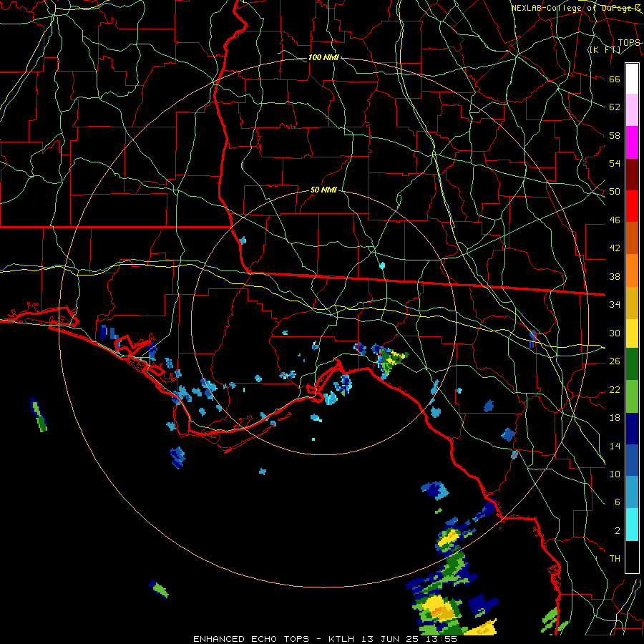The height and width of the screenshot is (644, 644).
Task: Choose the dark orange legend segment
Action: (x=632, y=238)
